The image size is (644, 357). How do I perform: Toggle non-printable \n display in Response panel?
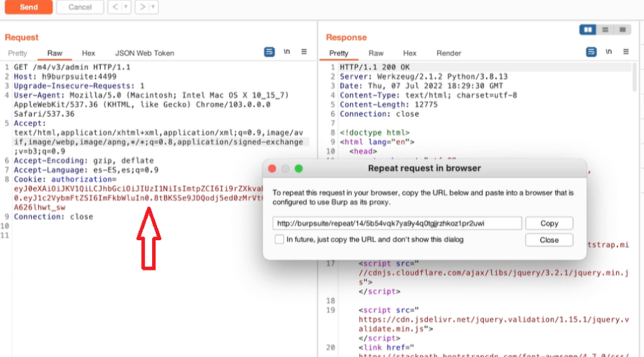coord(609,52)
